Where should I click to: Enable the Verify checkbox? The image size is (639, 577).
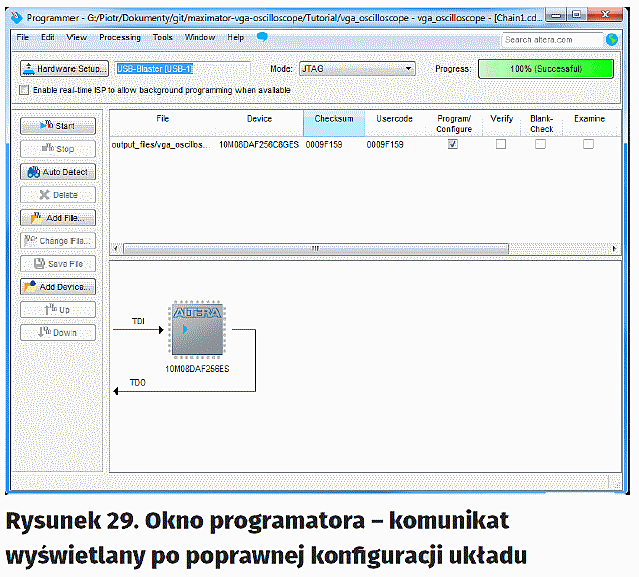point(501,144)
